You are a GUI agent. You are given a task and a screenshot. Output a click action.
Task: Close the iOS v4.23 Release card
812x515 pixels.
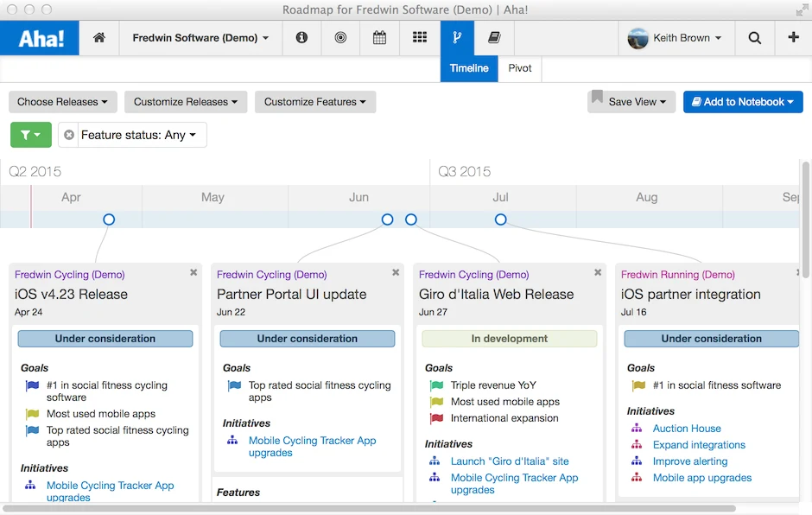pos(193,272)
